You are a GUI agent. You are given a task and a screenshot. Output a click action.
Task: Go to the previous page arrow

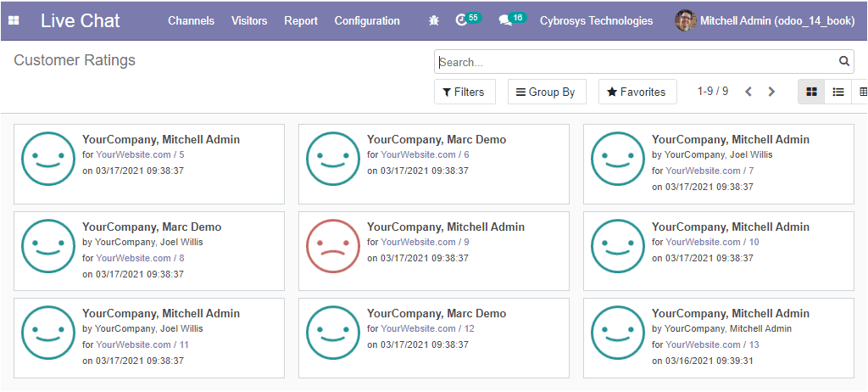pyautogui.click(x=748, y=92)
